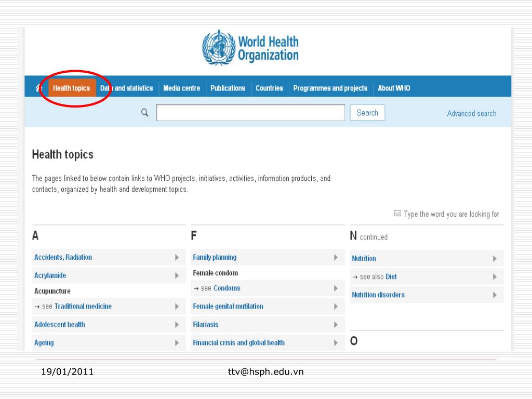Expand the Filariasis row arrow
Viewport: 532px width, 399px height.
336,325
